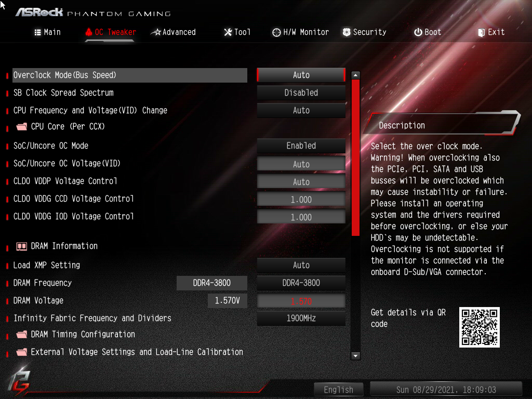Click the scrollbar down arrow
The height and width of the screenshot is (399, 532).
(x=355, y=355)
